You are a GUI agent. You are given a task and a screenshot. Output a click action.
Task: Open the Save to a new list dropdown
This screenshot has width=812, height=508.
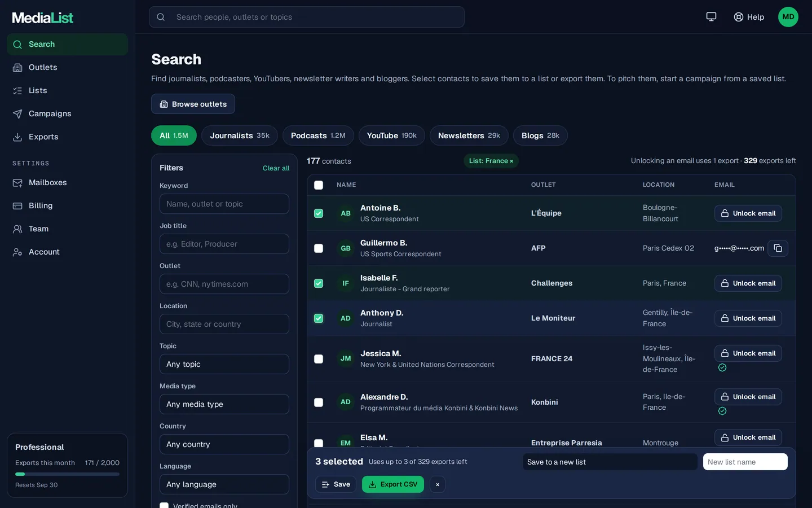pos(610,462)
